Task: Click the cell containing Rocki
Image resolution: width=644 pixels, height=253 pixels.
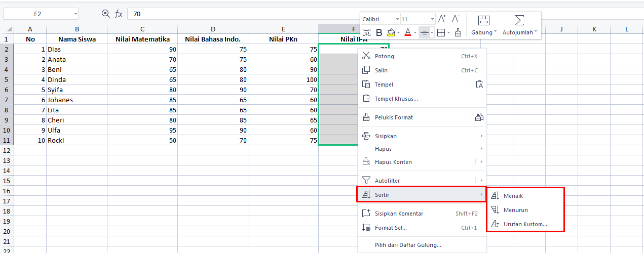Action: 77,140
